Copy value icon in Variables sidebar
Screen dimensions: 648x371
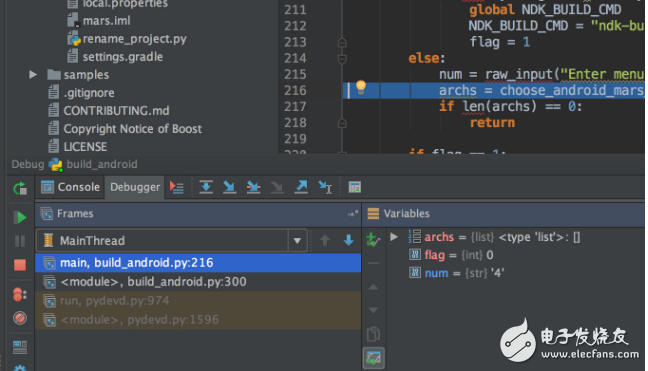click(x=373, y=334)
